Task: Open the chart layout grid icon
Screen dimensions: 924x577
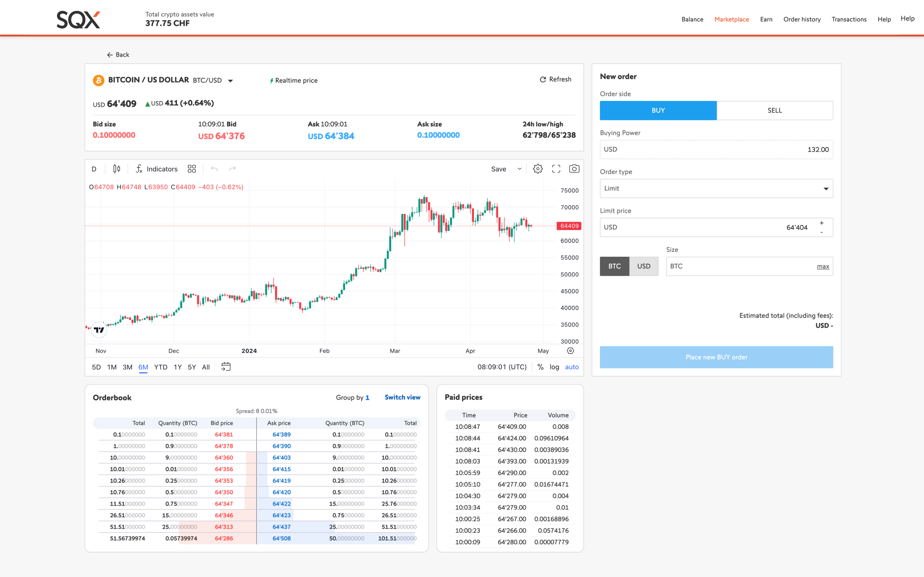Action: (x=192, y=169)
